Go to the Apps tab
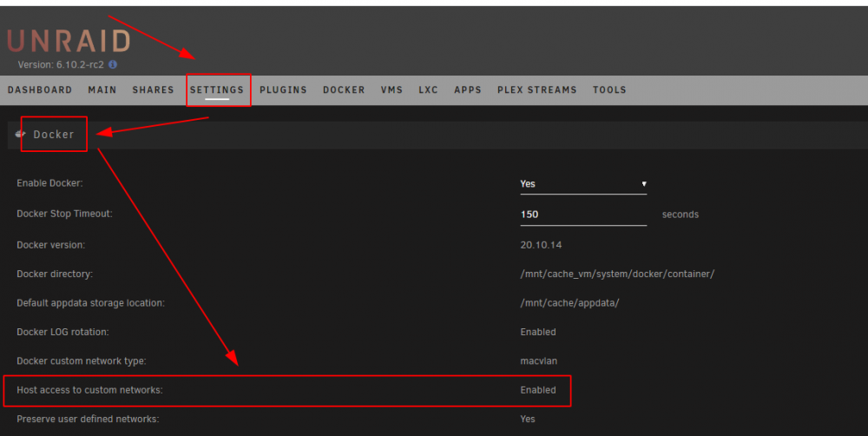 (468, 89)
